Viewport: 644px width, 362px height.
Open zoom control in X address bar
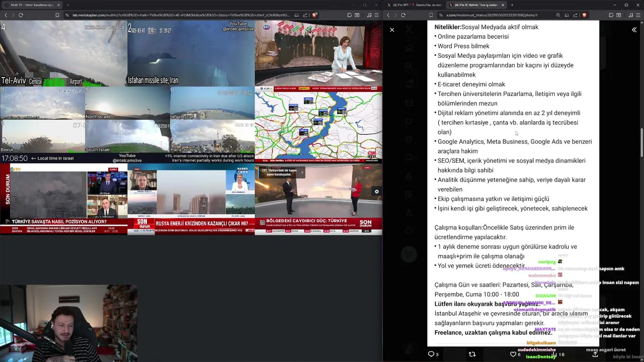(558, 15)
